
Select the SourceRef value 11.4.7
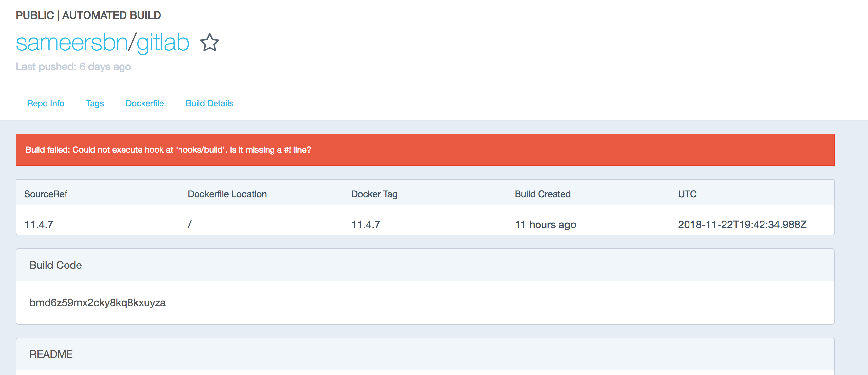(39, 224)
